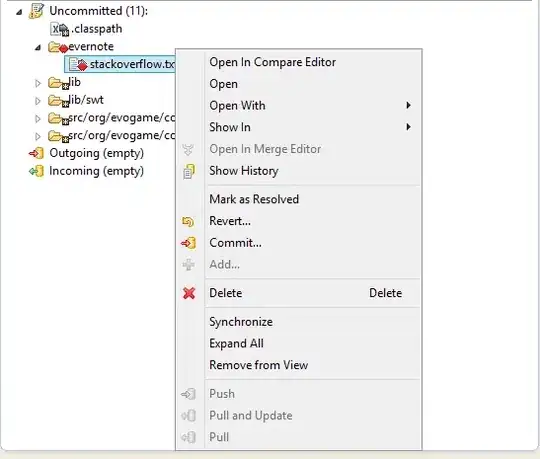Image resolution: width=540 pixels, height=459 pixels.
Task: Click the Revert arrow icon
Action: (x=188, y=221)
